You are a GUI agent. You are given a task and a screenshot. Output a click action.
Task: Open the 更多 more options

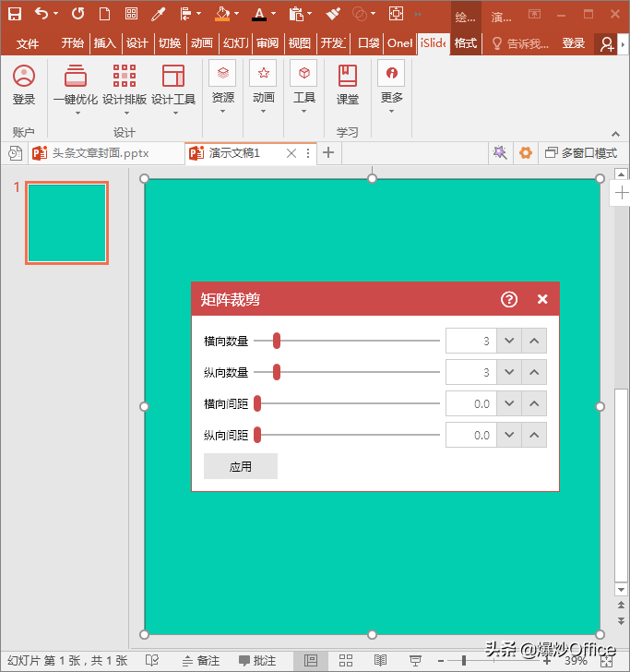(391, 87)
